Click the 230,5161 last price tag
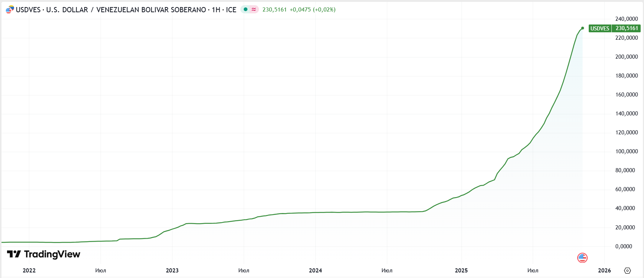Viewport: 644px width, 278px height. coord(627,29)
